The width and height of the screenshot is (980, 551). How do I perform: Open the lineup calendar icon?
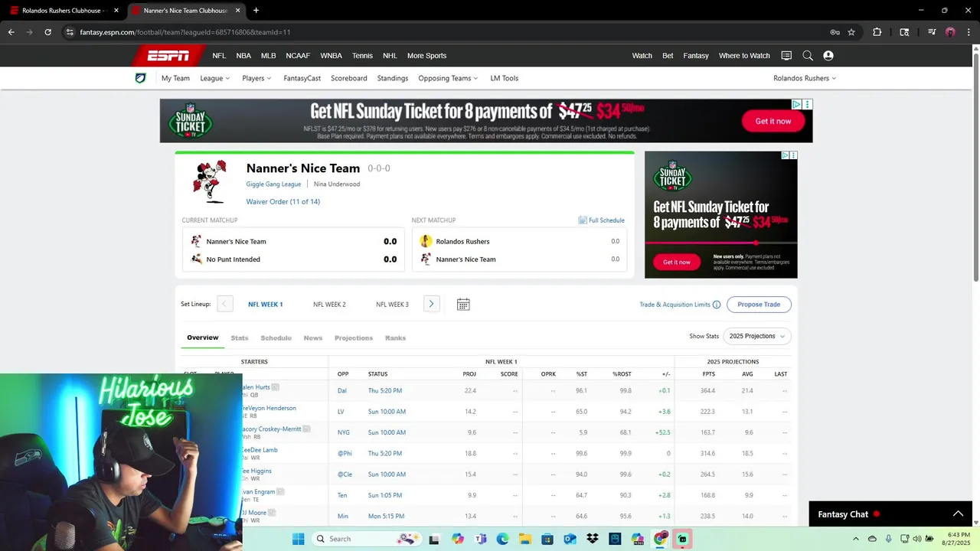tap(463, 305)
